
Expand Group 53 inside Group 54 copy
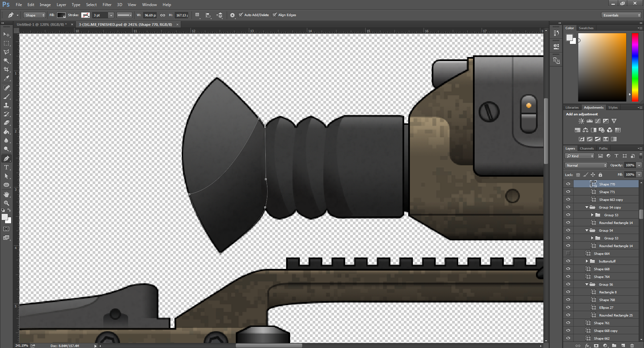(x=593, y=215)
